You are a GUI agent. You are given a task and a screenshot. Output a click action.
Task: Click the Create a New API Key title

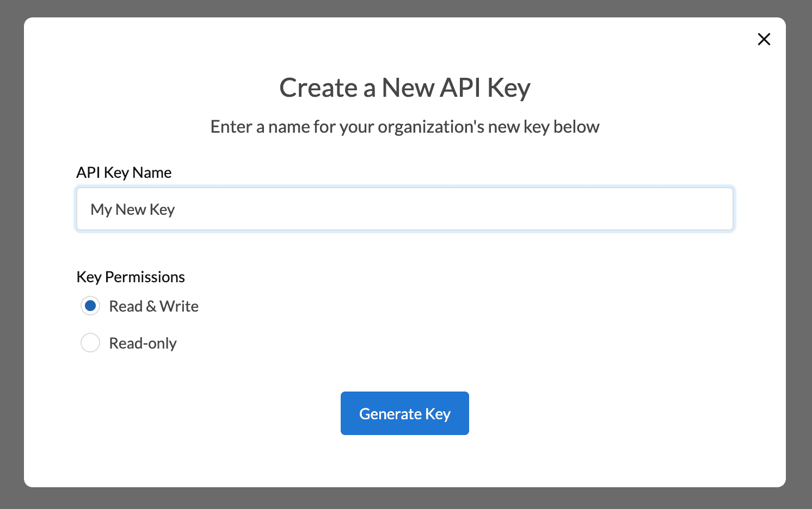click(405, 88)
